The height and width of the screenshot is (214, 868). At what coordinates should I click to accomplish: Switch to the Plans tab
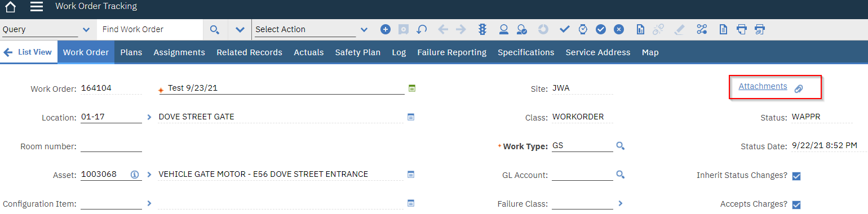(x=131, y=52)
